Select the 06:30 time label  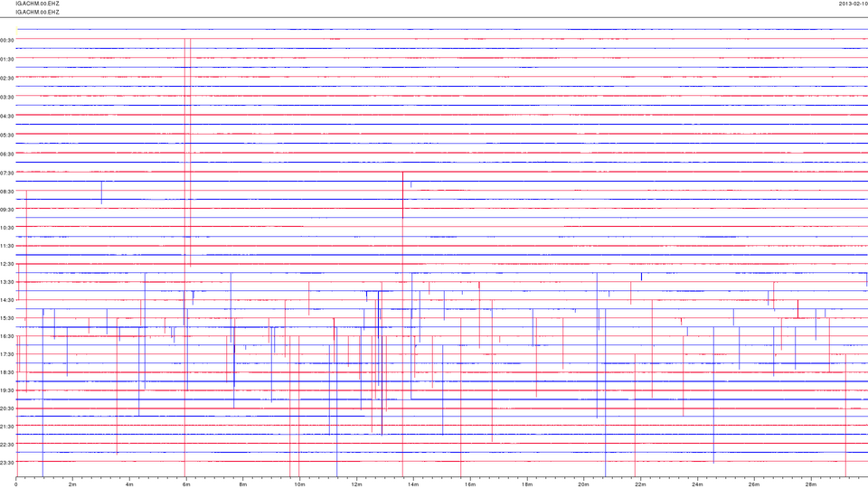click(7, 155)
